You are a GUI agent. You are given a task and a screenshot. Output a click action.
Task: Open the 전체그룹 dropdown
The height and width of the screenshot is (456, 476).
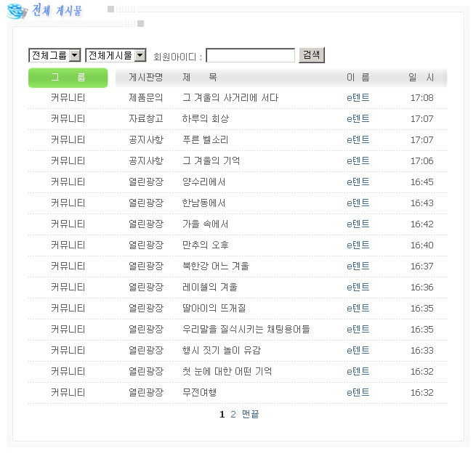55,55
